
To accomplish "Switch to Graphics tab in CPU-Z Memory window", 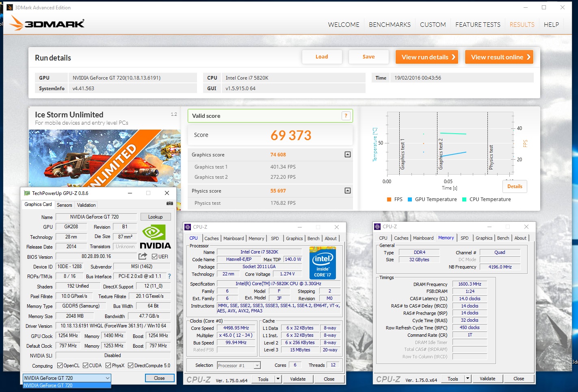I will 484,238.
